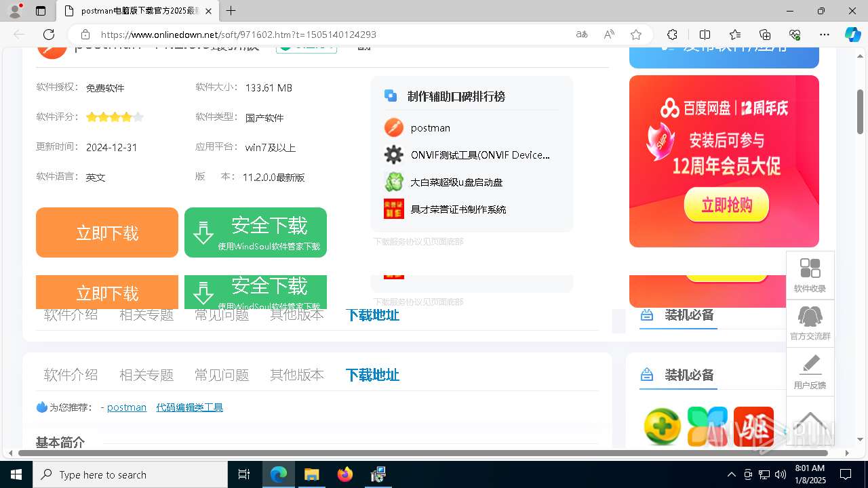This screenshot has height=488, width=868.
Task: Open postman entry in 制作辅助口碑排行榜
Action: (431, 127)
